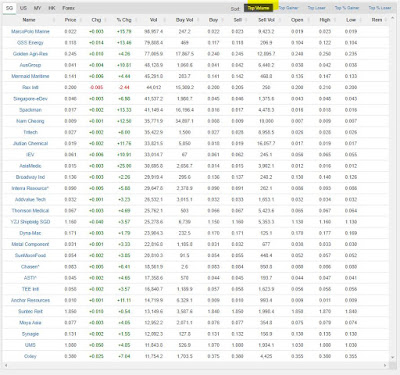Open Chasen stock link

(30, 266)
